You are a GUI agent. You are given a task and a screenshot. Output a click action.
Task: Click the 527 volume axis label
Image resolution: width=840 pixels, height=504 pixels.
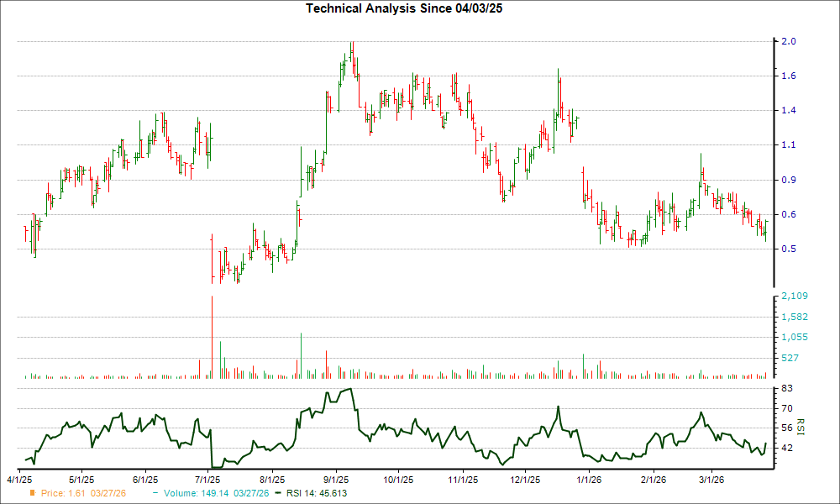coord(790,358)
